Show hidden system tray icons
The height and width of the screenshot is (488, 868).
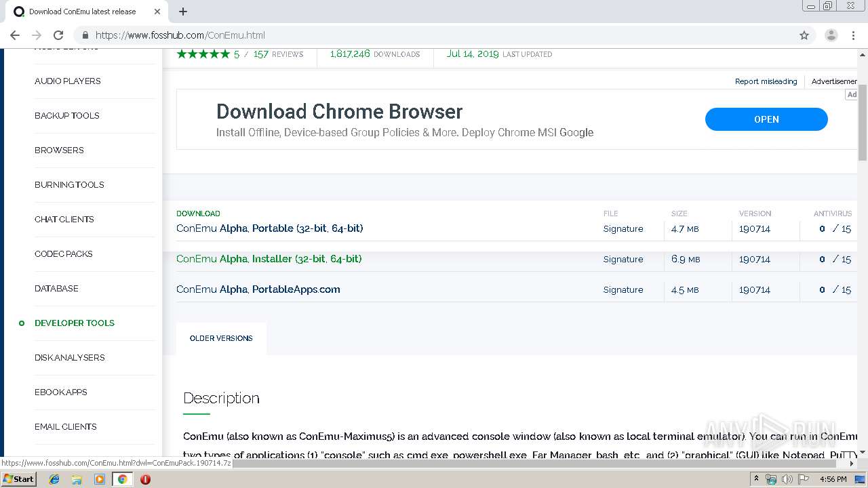(756, 479)
